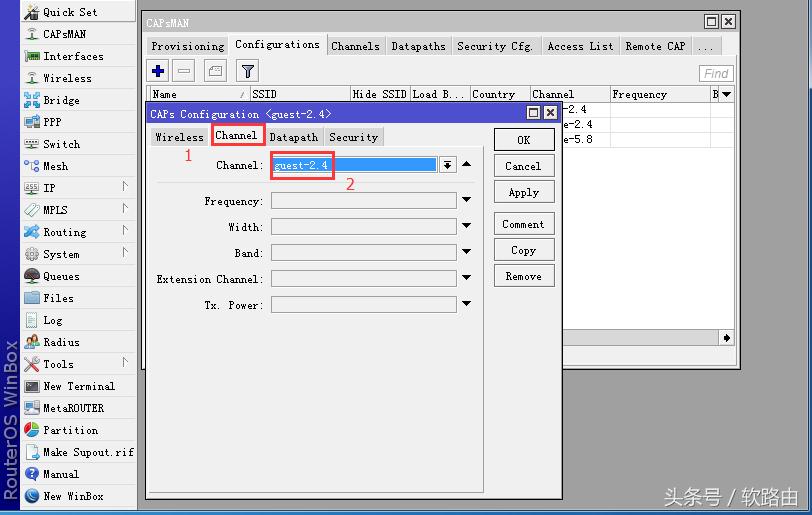The height and width of the screenshot is (515, 812).
Task: Open the Security Cfg. tab
Action: point(495,46)
